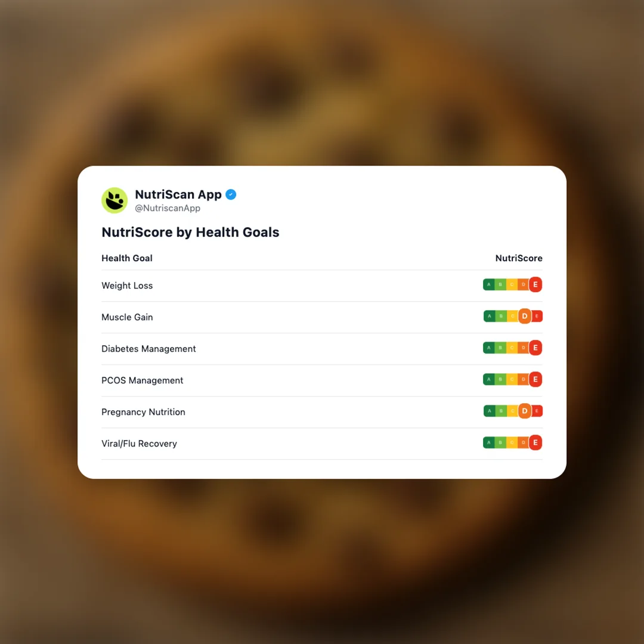Click the E rating beside Diabetes Management
The image size is (644, 644).
pyautogui.click(x=535, y=348)
